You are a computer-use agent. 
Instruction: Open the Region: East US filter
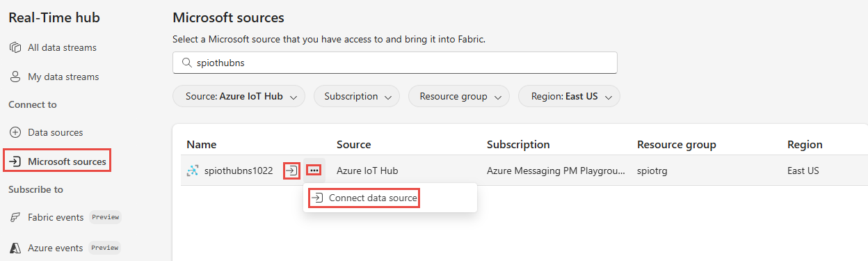click(569, 97)
